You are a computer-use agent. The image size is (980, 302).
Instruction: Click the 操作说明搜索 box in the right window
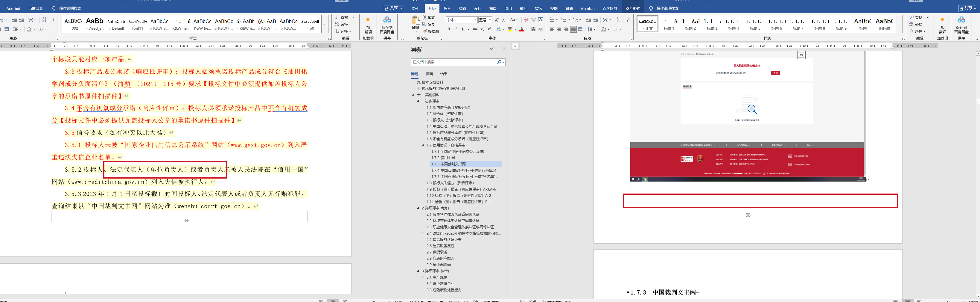[667, 8]
